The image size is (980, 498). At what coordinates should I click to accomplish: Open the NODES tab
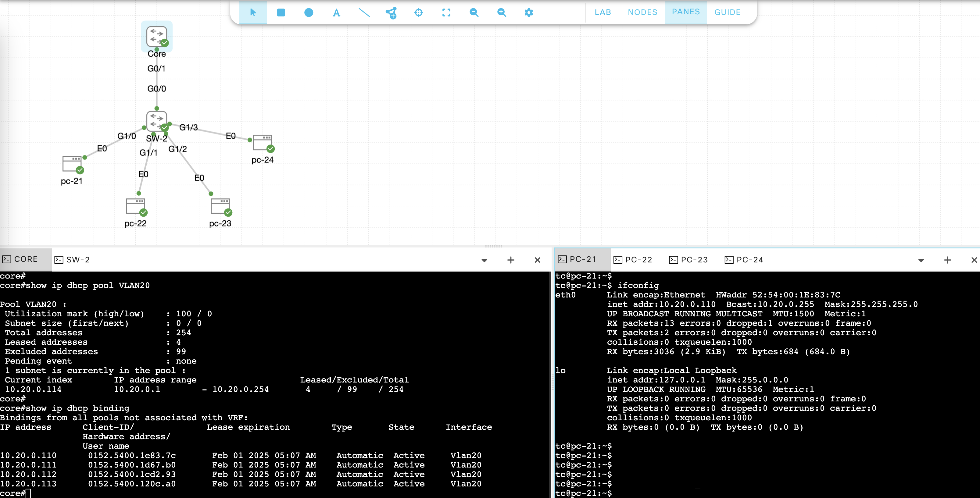click(x=642, y=12)
